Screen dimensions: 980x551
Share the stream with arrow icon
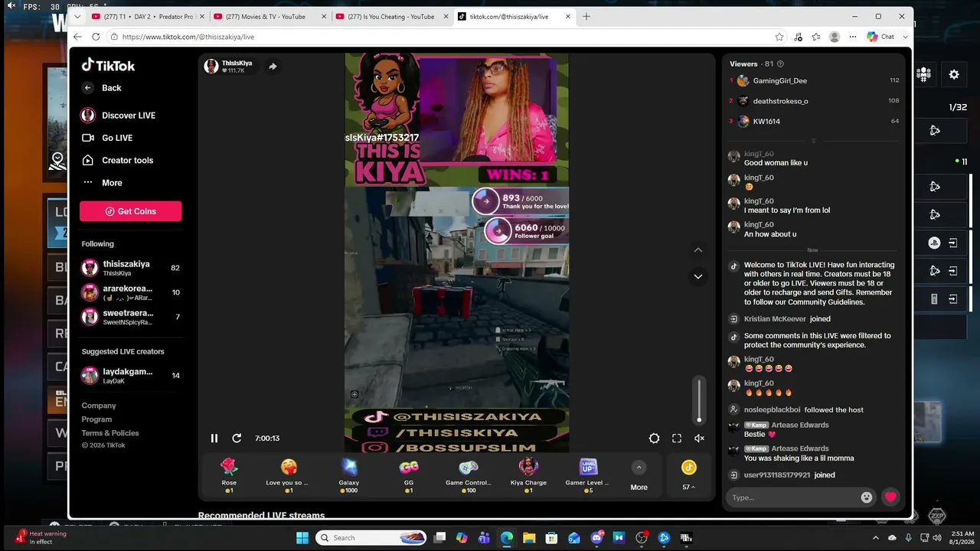click(273, 67)
